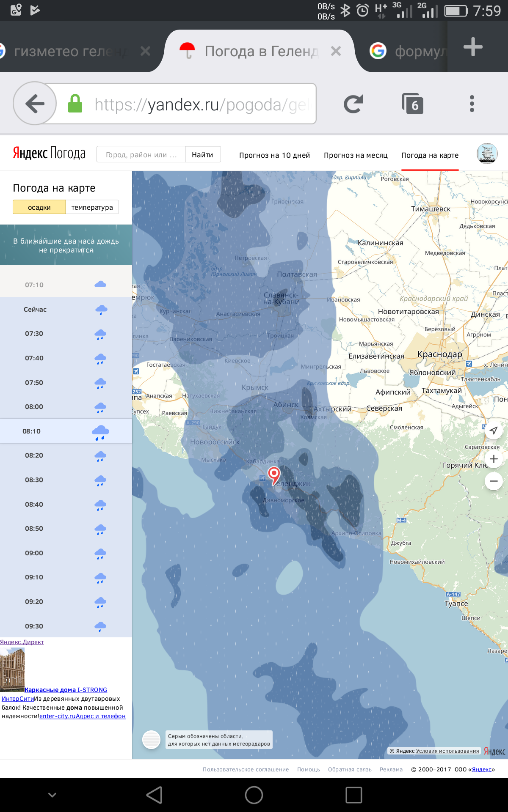Open the Яндекс Погода logo home
This screenshot has height=812, width=508.
pos(49,153)
